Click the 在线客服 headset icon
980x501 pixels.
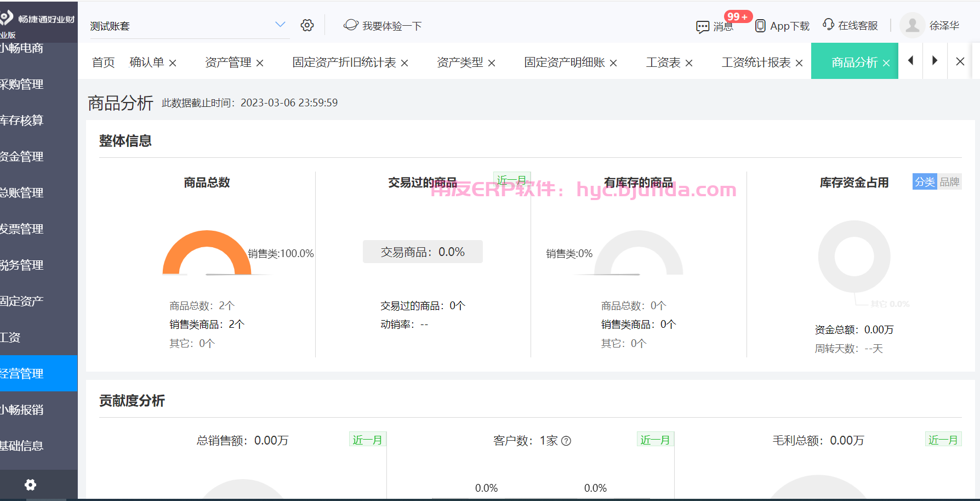[828, 25]
